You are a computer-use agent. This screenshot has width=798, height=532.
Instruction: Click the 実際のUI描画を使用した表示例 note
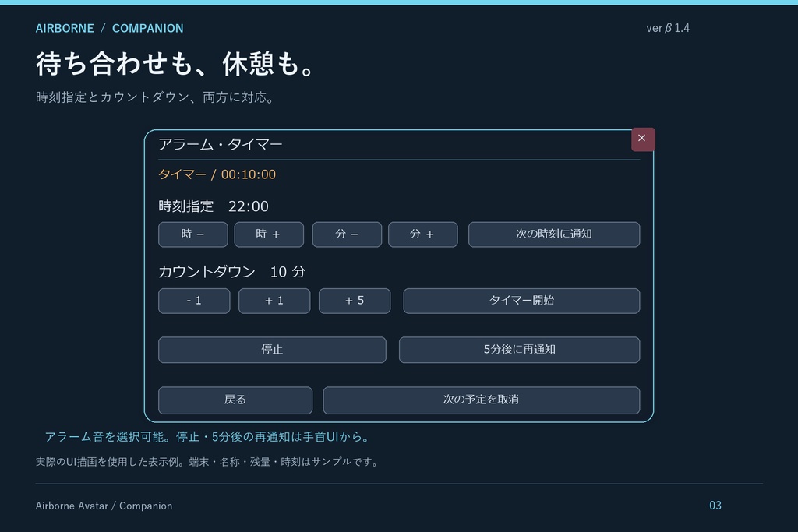[207, 462]
